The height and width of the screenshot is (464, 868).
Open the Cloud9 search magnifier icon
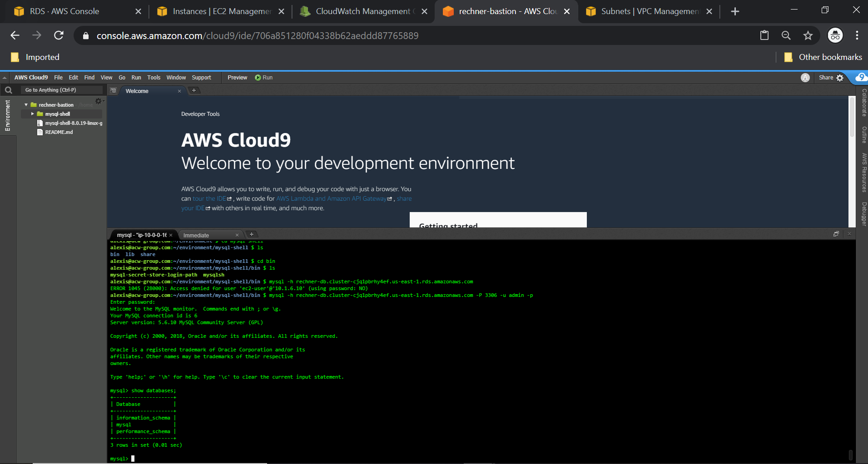click(x=8, y=90)
